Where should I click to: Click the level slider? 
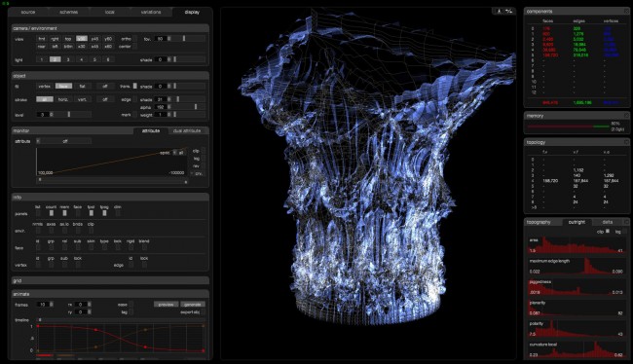pos(72,115)
